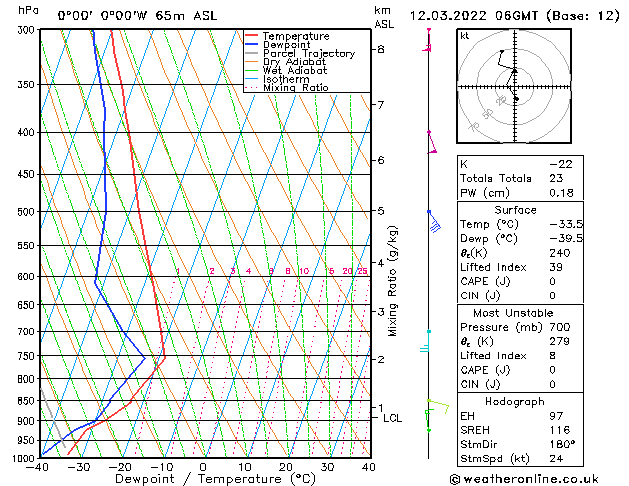The width and height of the screenshot is (629, 486).
Task: Click the surface Temp value '-33.5'
Action: (566, 225)
